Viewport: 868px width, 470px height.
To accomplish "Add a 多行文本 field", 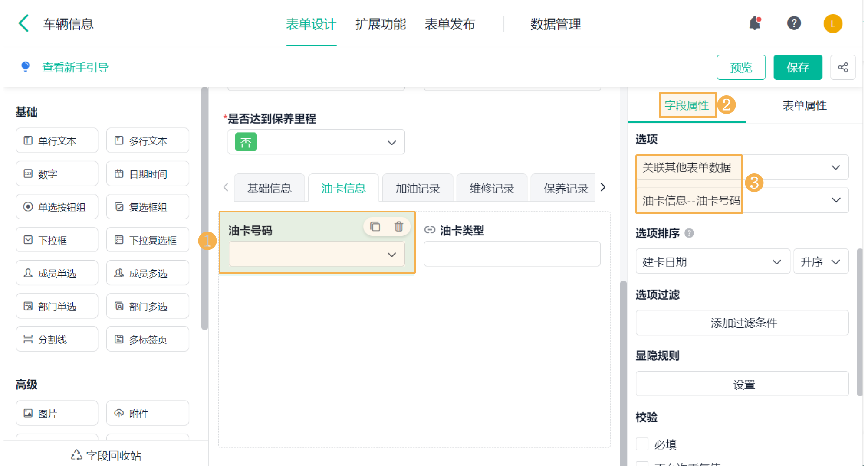I will [148, 140].
